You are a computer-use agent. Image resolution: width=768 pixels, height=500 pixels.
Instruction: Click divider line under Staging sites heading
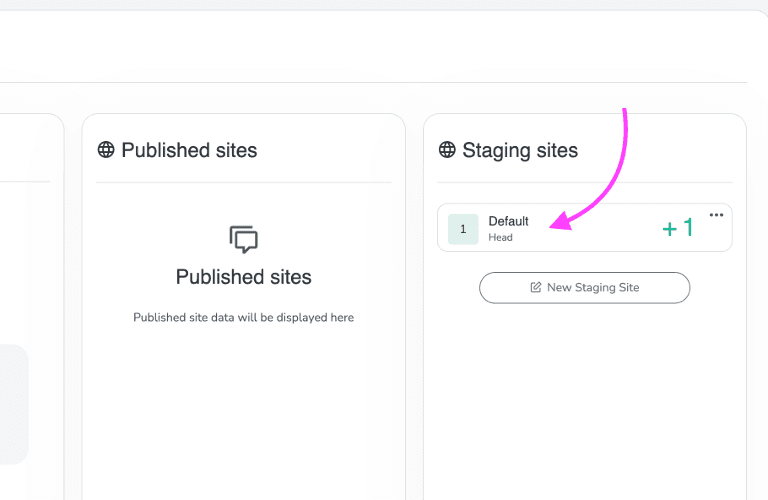click(584, 182)
